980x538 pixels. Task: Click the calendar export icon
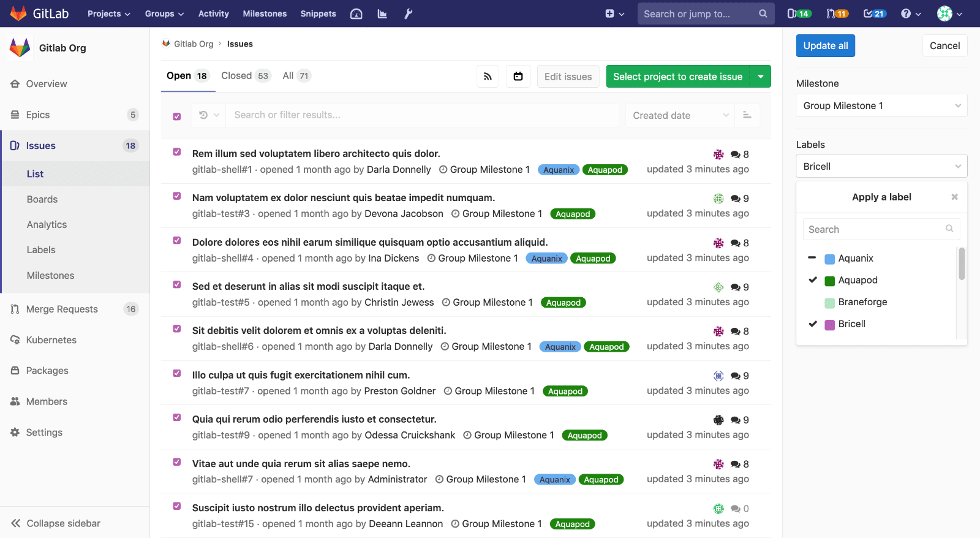(x=518, y=77)
